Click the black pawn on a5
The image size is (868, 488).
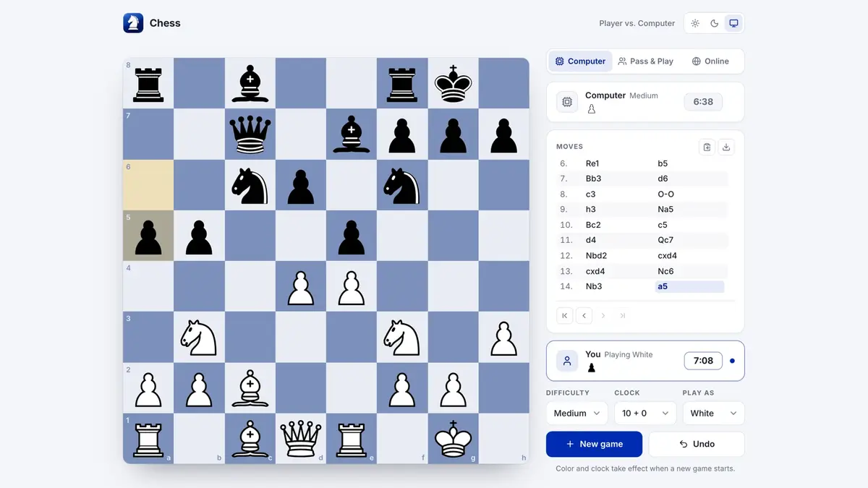coord(148,236)
